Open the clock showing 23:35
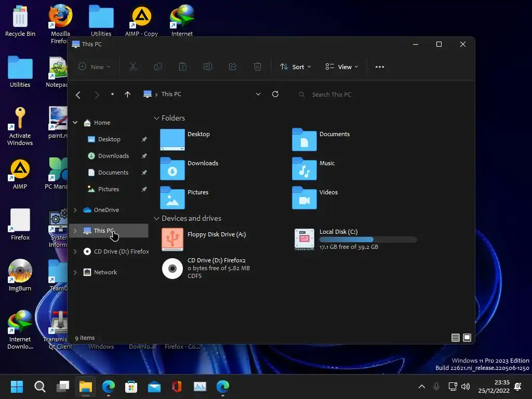Viewport: 532px width, 399px height. (x=494, y=387)
